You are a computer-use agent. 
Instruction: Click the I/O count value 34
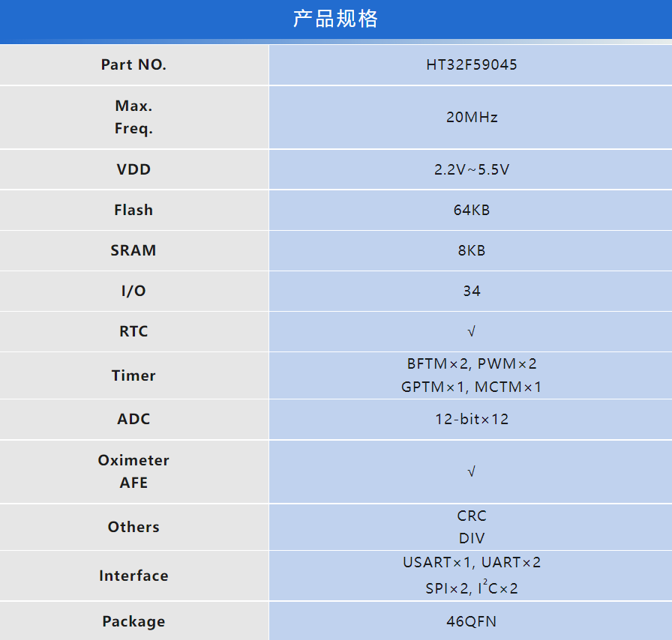(x=471, y=291)
